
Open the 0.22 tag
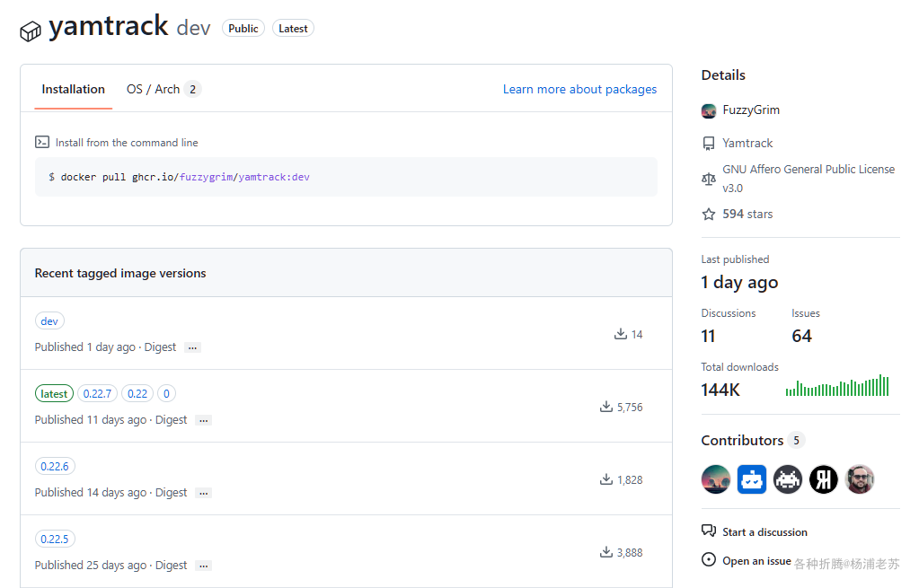pos(137,393)
